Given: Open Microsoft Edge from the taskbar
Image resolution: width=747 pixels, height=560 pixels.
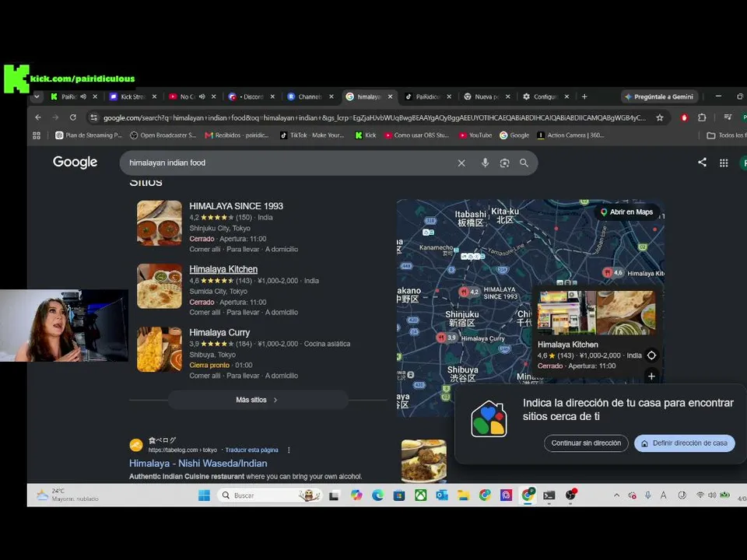Looking at the screenshot, I should tap(378, 495).
